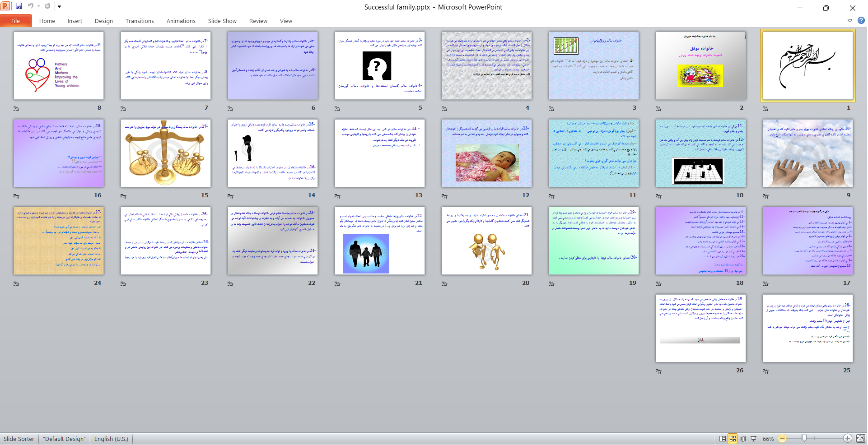Image resolution: width=868 pixels, height=445 pixels.
Task: Open the Home tab
Action: [x=47, y=21]
